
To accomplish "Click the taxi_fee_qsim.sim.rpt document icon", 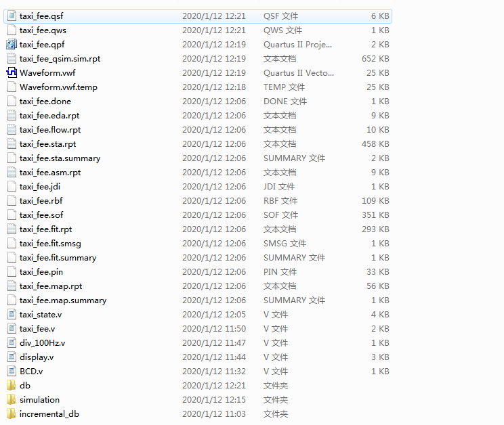I will (x=12, y=58).
